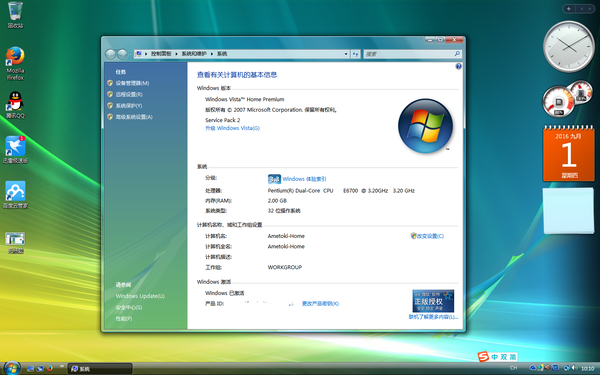Go forward using the window's Forward arrow
Image resolution: width=600 pixels, height=375 pixels.
tap(122, 54)
